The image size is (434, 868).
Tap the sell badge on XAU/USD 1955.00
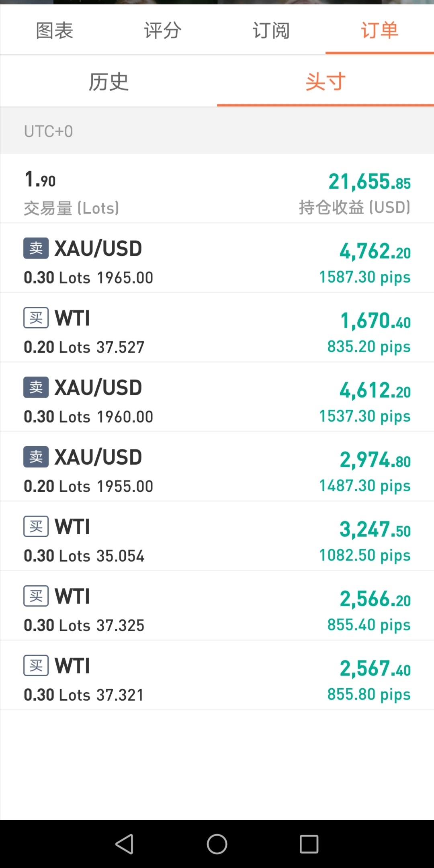click(36, 457)
